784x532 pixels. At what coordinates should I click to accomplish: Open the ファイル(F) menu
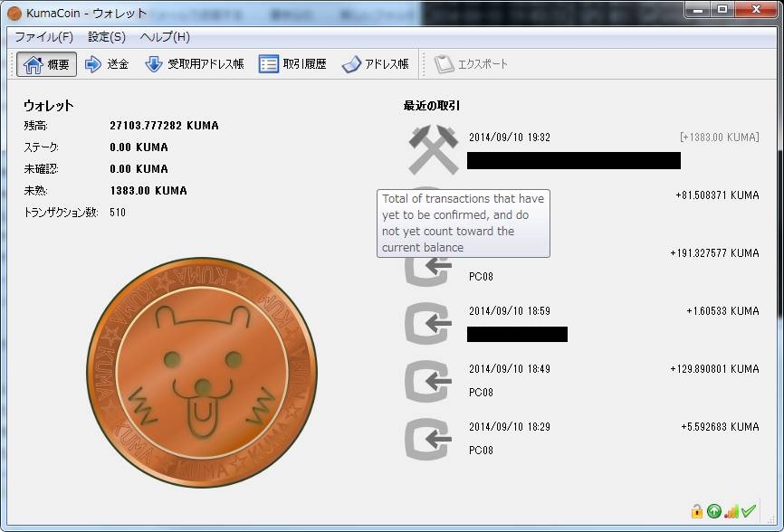44,37
